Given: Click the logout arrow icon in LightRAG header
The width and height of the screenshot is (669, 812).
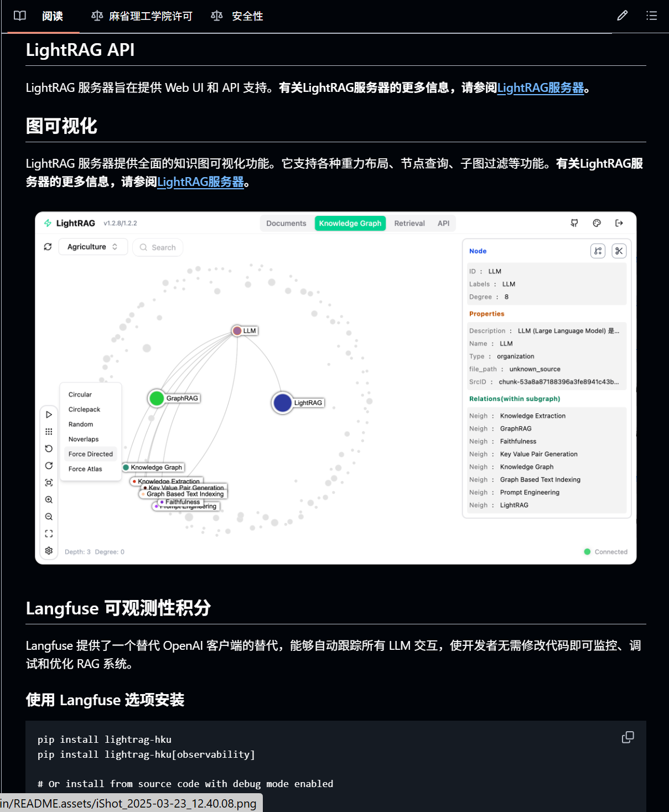Looking at the screenshot, I should click(619, 223).
